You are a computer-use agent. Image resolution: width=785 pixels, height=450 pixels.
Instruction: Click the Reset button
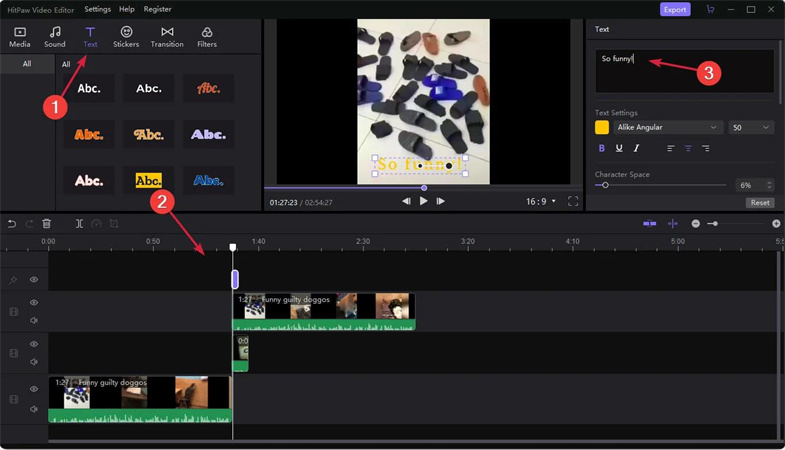[760, 203]
